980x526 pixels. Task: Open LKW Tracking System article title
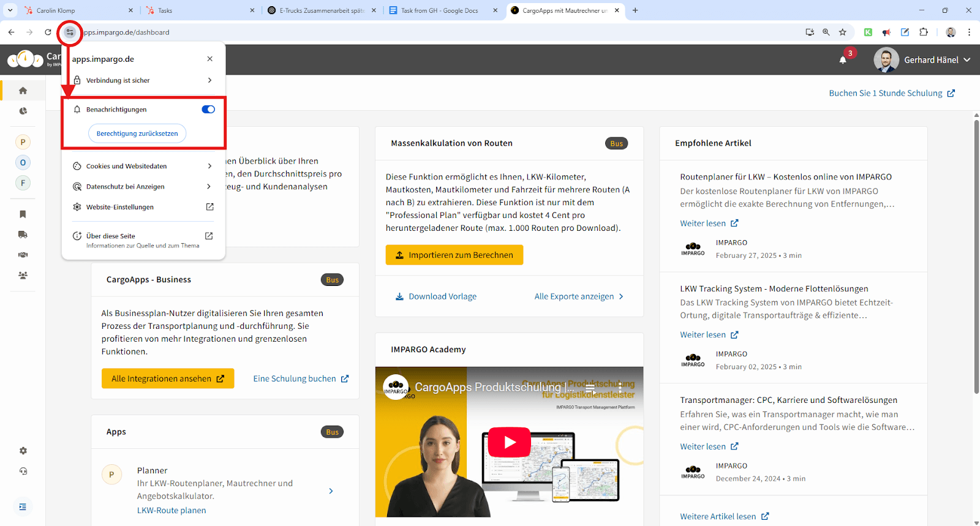pos(774,288)
